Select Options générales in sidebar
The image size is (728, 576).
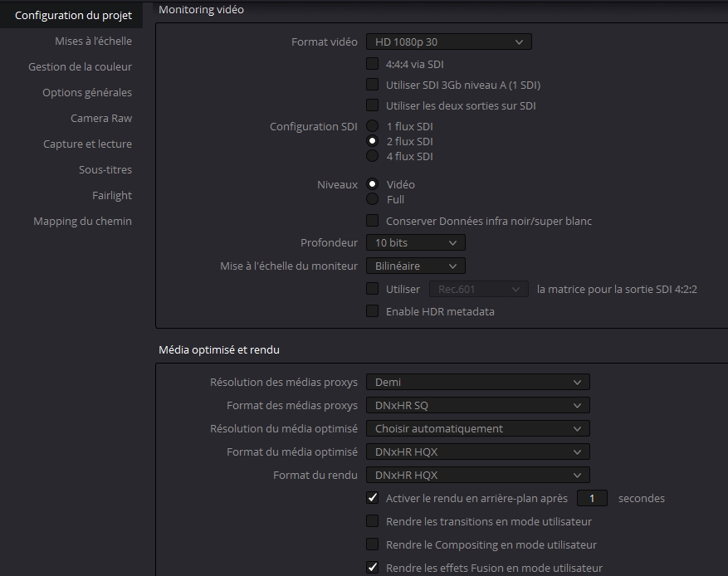87,92
